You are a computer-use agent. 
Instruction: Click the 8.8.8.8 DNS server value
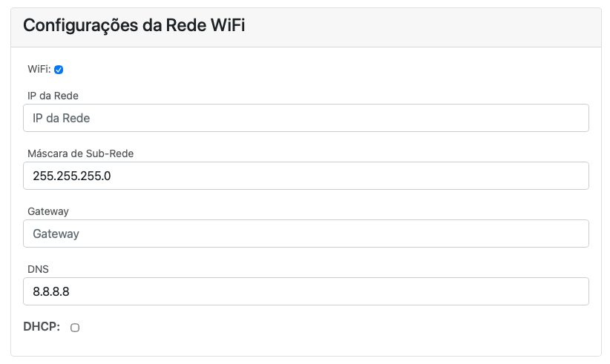(x=51, y=291)
